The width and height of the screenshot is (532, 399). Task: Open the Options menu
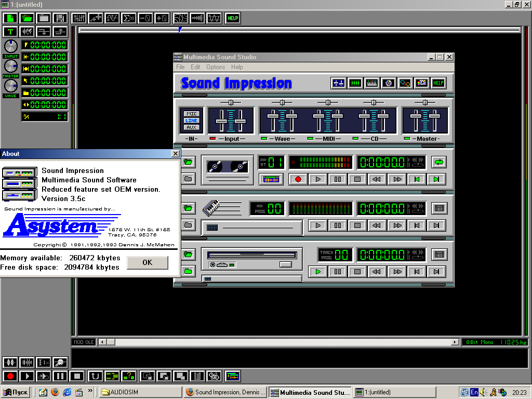tap(216, 67)
